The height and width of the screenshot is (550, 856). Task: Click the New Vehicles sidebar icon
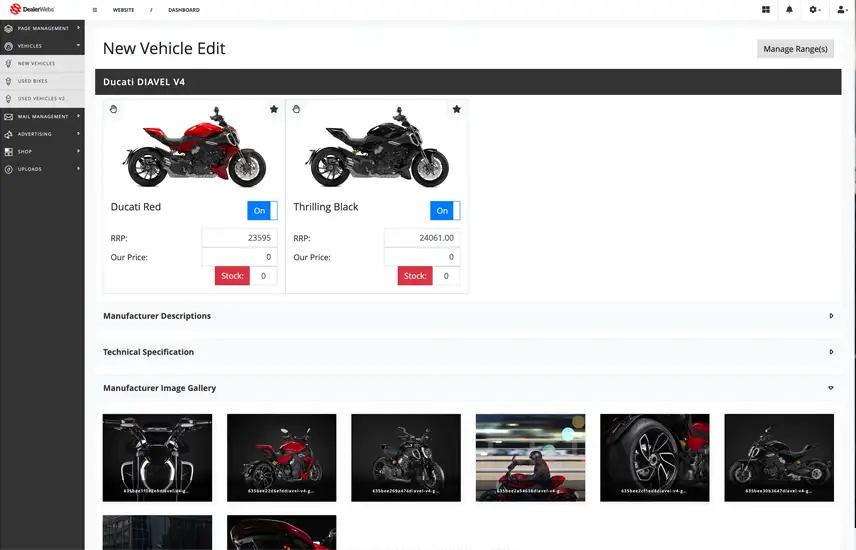pyautogui.click(x=8, y=63)
